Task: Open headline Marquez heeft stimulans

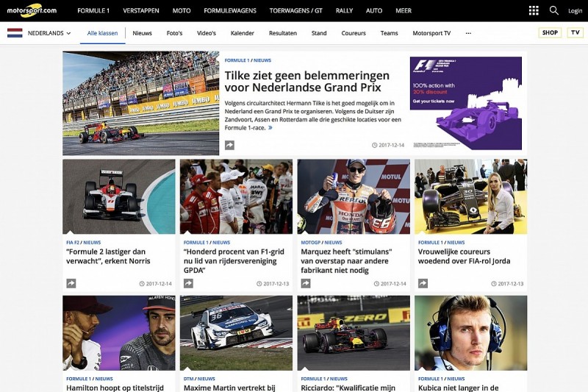Action: pyautogui.click(x=346, y=260)
